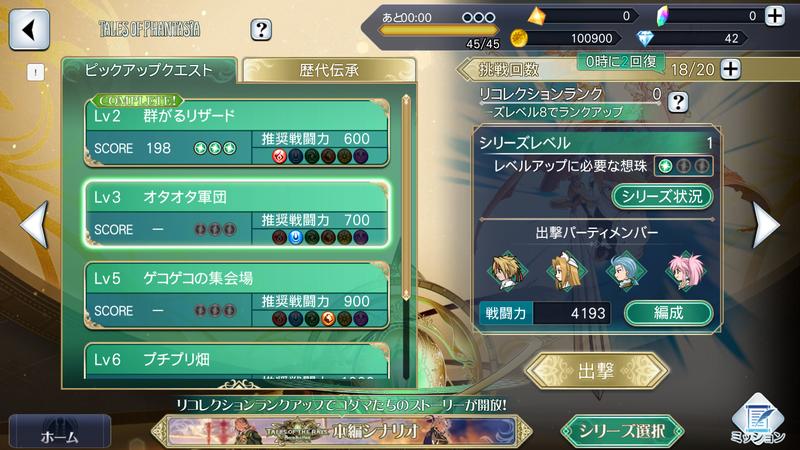
Task: Open recollection rank help question mark
Action: pos(678,102)
